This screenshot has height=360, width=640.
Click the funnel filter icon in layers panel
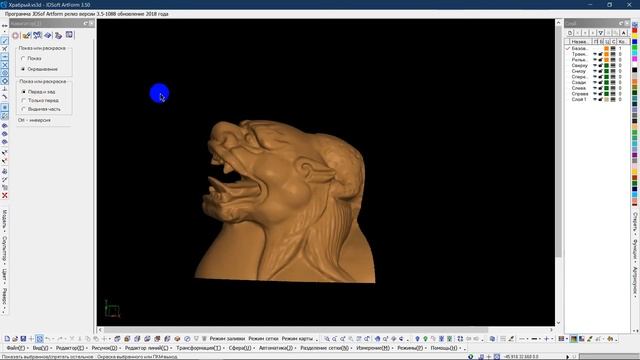[600, 33]
